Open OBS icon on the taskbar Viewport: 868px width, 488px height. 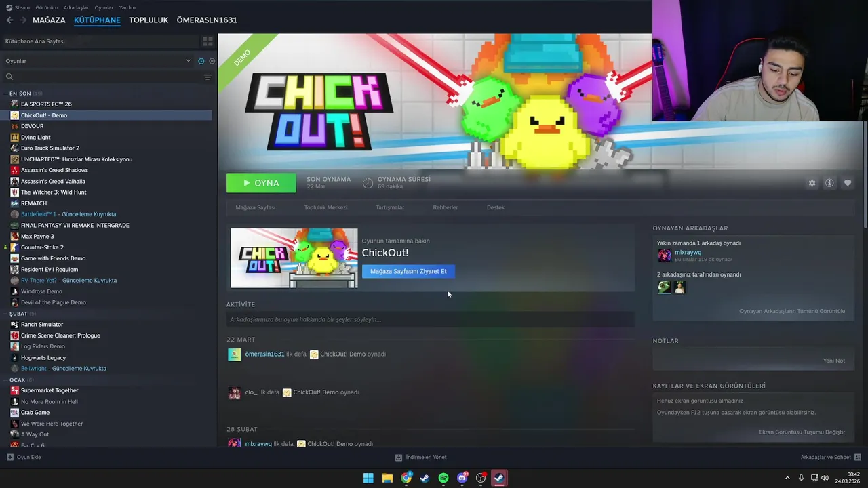pos(481,478)
